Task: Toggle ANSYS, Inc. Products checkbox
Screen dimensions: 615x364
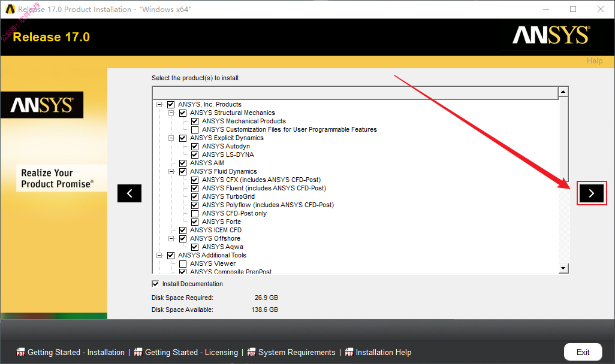Action: click(x=171, y=105)
